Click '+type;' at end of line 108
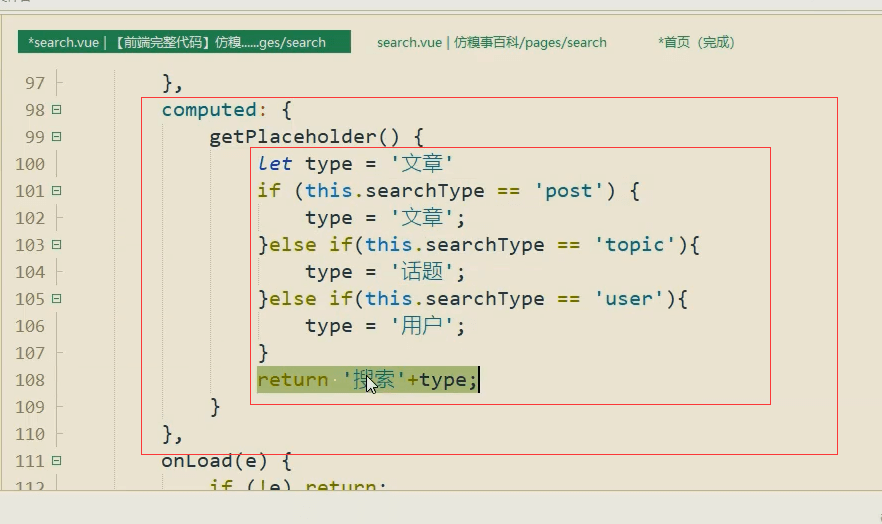 point(442,381)
